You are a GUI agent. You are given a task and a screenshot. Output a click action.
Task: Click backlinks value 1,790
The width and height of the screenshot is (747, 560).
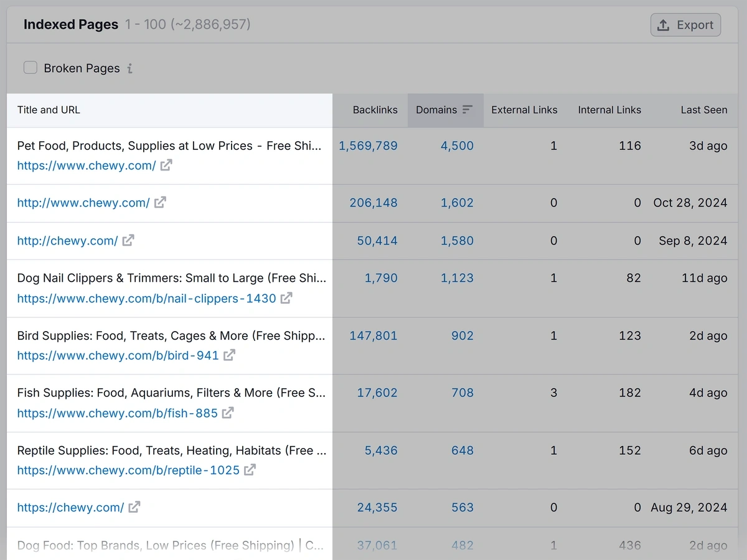[381, 278]
